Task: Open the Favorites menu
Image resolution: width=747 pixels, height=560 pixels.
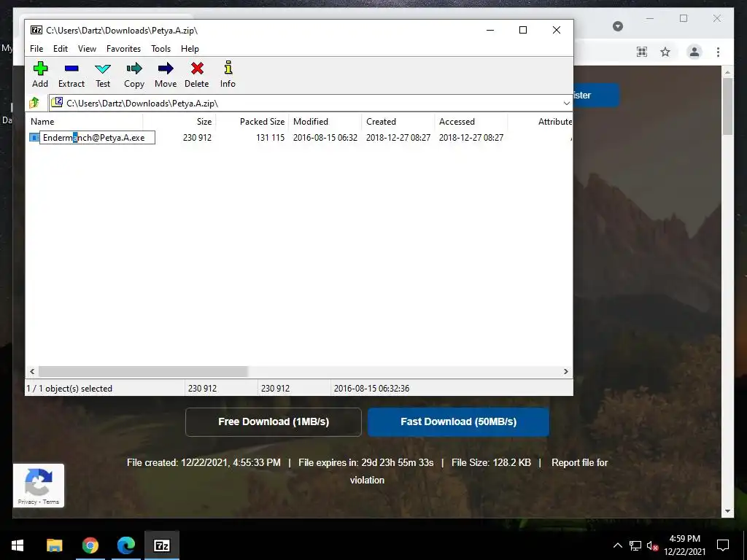Action: tap(123, 49)
